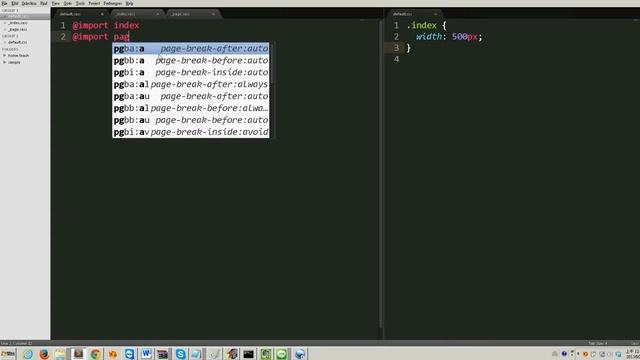The width and height of the screenshot is (640, 360).
Task: Close the _page.sass tab
Action: click(213, 14)
